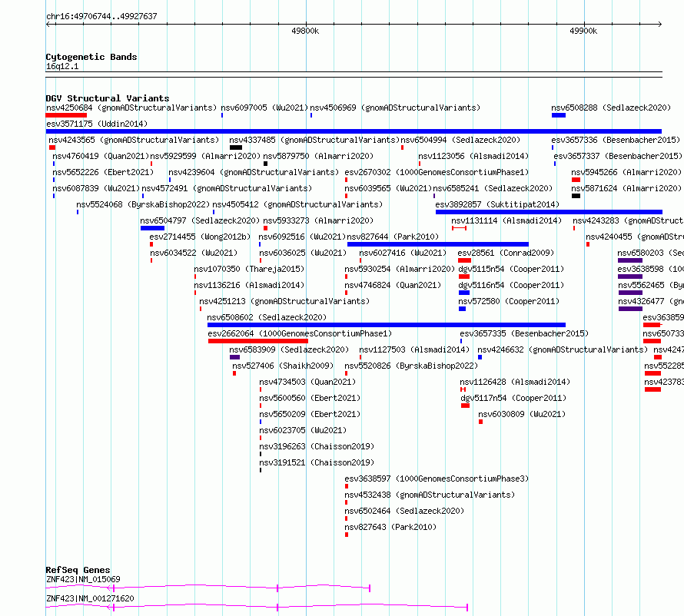This screenshot has height=616, width=684.
Task: Click the nsv827644 (Park2010) blue bar
Action: click(437, 244)
